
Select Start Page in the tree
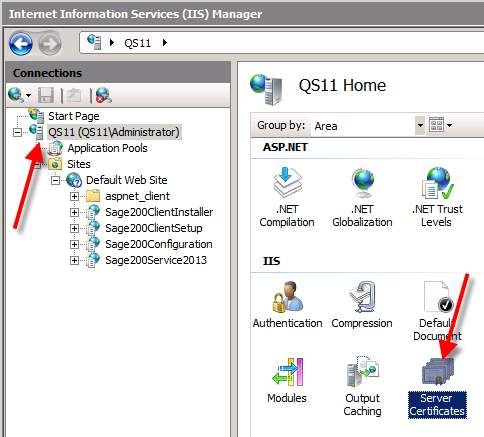point(74,116)
